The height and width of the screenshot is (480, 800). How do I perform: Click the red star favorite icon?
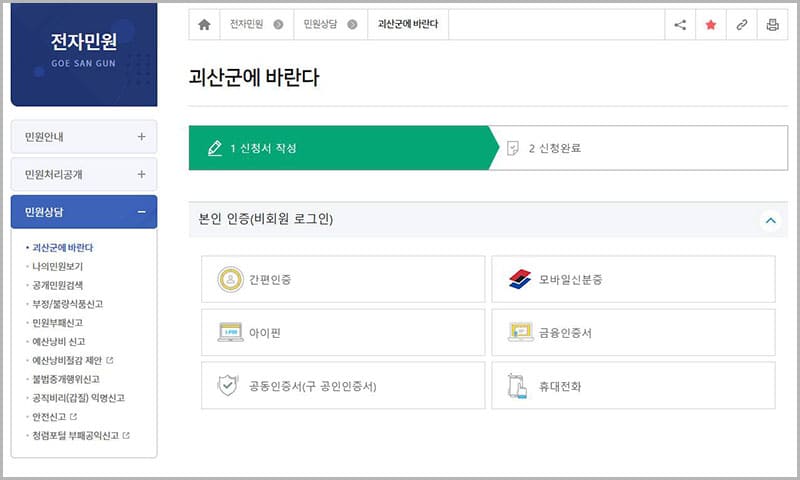pyautogui.click(x=711, y=25)
